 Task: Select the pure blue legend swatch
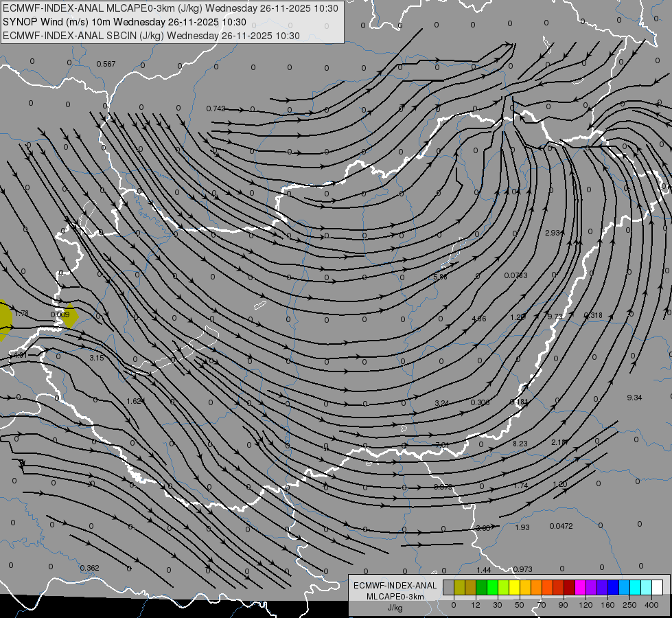click(x=614, y=587)
